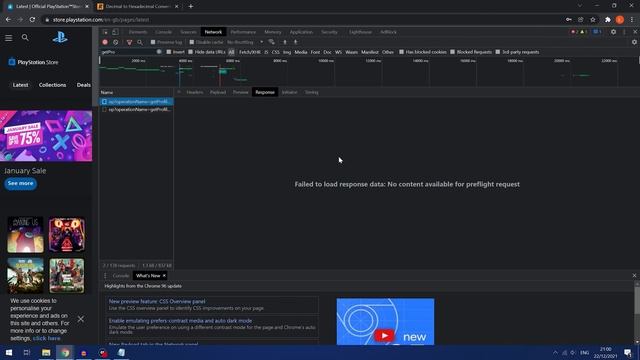Open the taskbar notification center
The height and width of the screenshot is (360, 640).
click(628, 353)
